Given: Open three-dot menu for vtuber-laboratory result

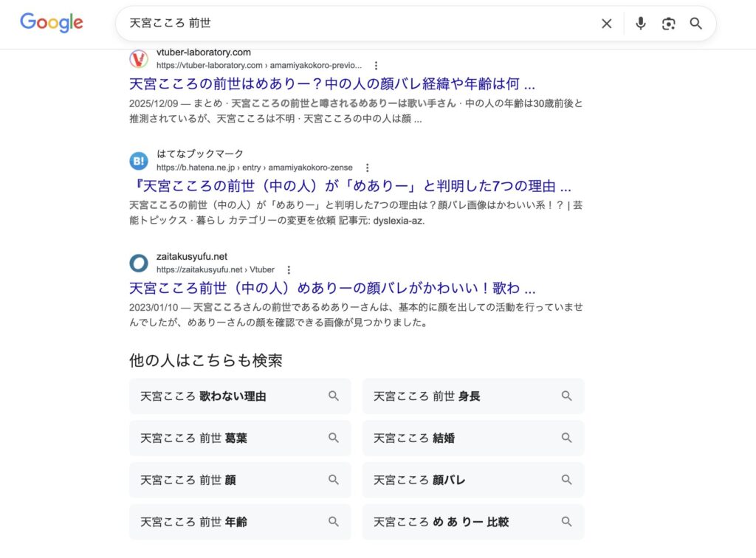Looking at the screenshot, I should coord(376,66).
